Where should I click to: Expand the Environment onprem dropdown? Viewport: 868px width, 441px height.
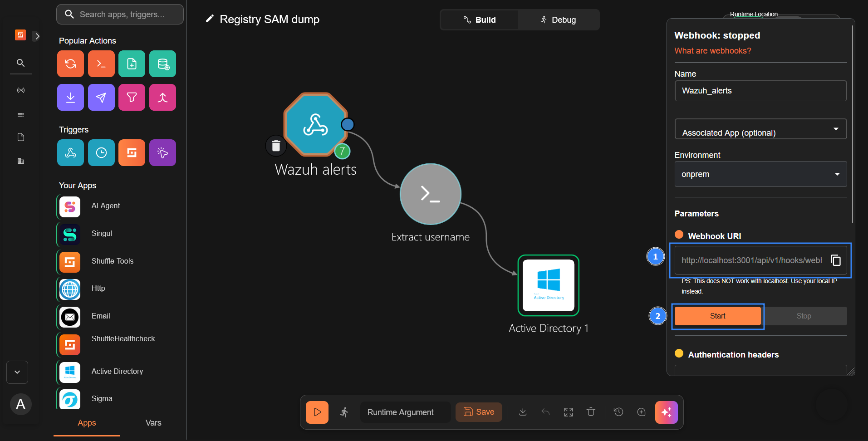pyautogui.click(x=761, y=174)
